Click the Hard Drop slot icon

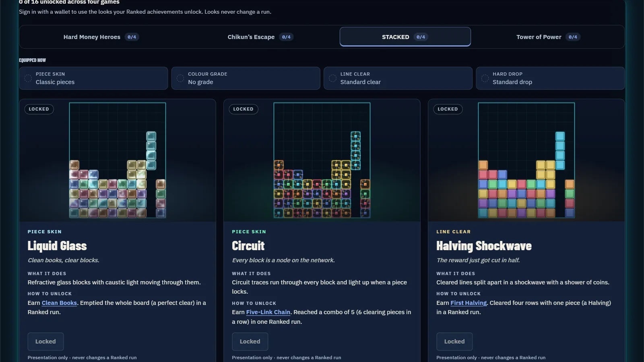[x=485, y=78]
